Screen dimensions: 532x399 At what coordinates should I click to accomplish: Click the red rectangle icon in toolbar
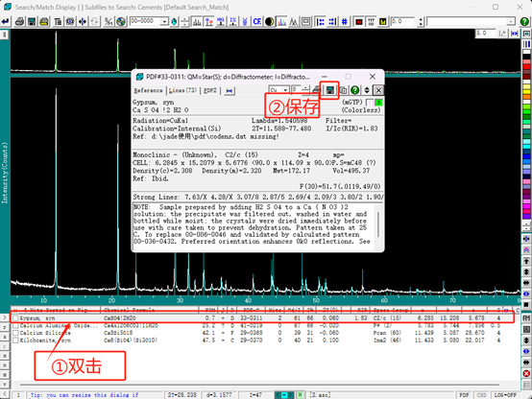coord(359,22)
